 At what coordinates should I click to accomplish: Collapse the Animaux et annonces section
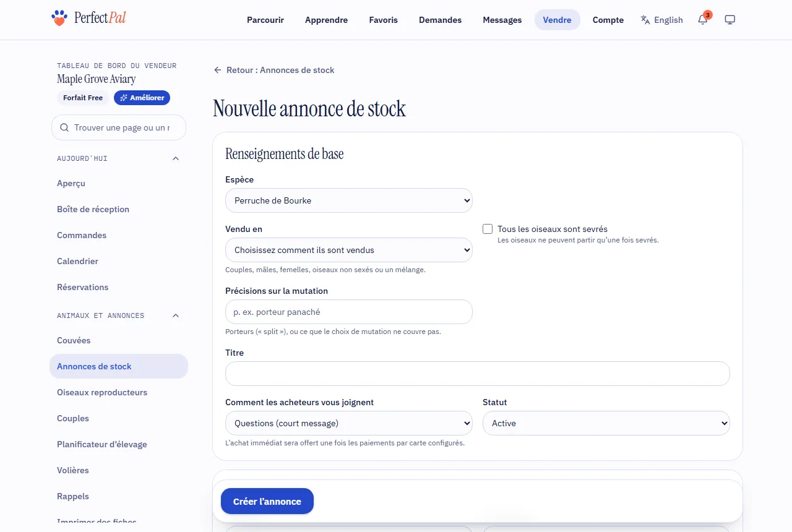point(176,315)
